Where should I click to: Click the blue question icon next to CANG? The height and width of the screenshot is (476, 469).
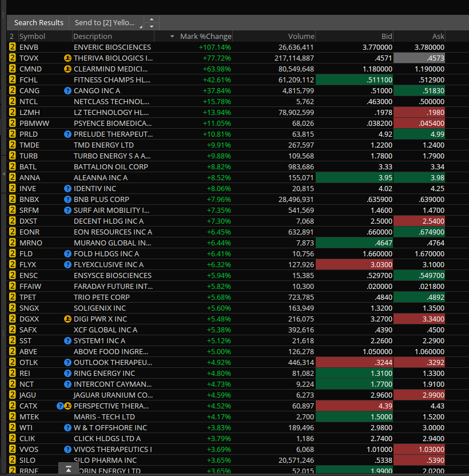click(x=67, y=91)
